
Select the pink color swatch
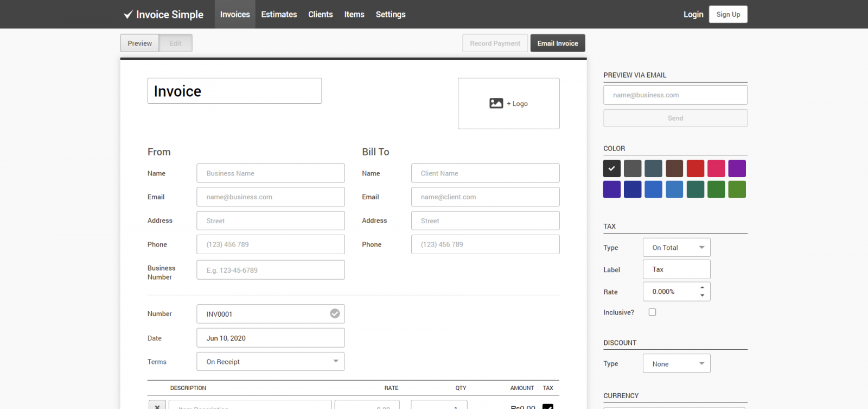pos(716,168)
